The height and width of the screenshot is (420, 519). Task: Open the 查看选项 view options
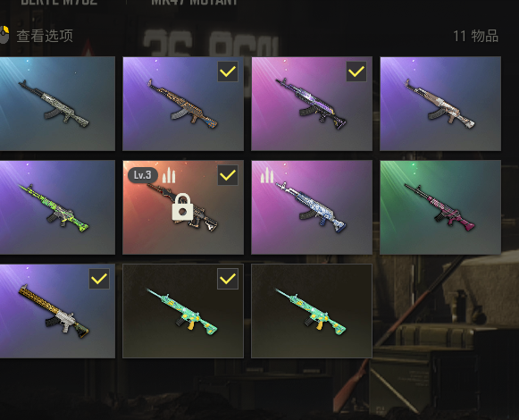point(45,36)
